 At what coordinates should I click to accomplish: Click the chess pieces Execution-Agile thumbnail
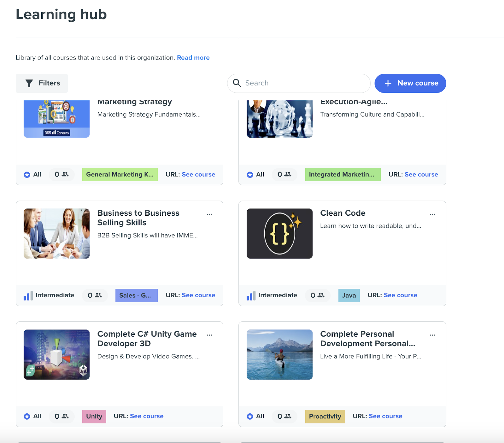click(279, 119)
